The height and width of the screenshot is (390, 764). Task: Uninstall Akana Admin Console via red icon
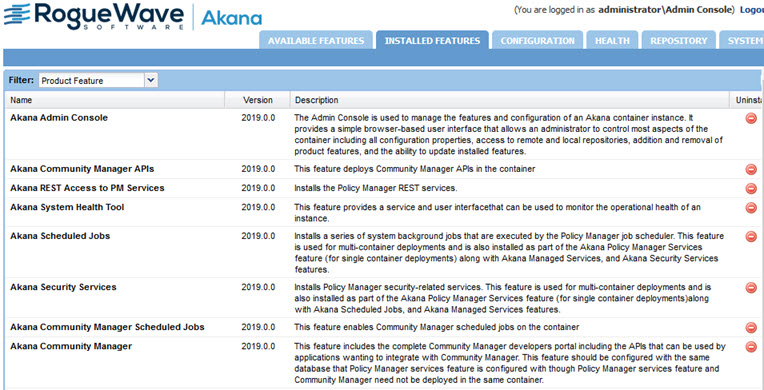pos(751,118)
